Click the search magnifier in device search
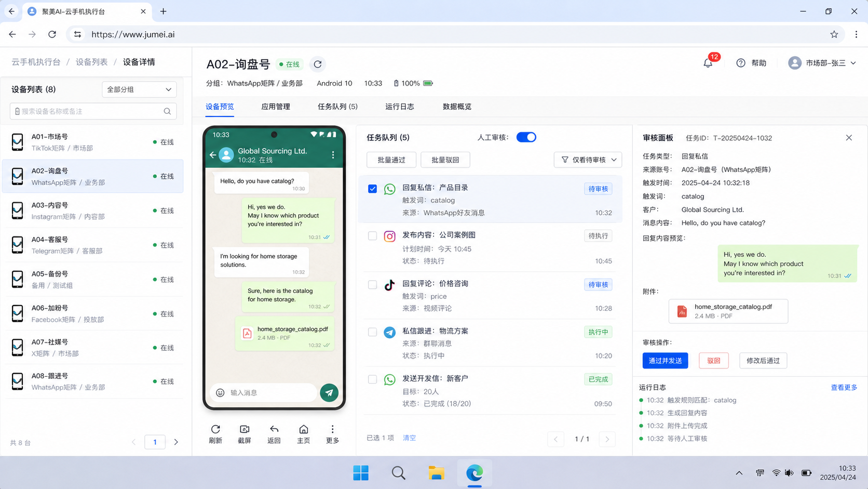868x489 pixels. (x=167, y=111)
